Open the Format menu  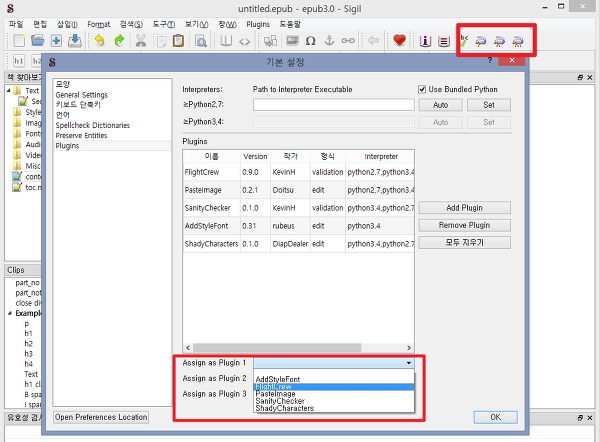pyautogui.click(x=98, y=24)
